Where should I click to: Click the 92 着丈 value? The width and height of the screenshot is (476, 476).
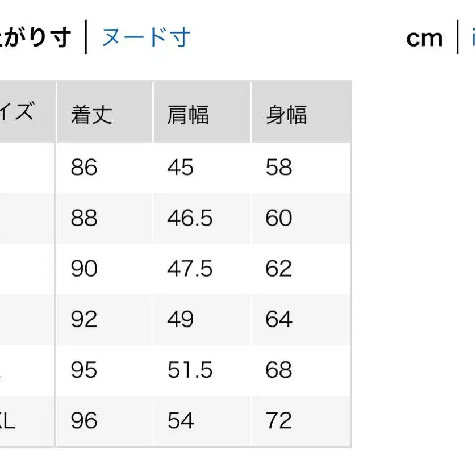(84, 319)
